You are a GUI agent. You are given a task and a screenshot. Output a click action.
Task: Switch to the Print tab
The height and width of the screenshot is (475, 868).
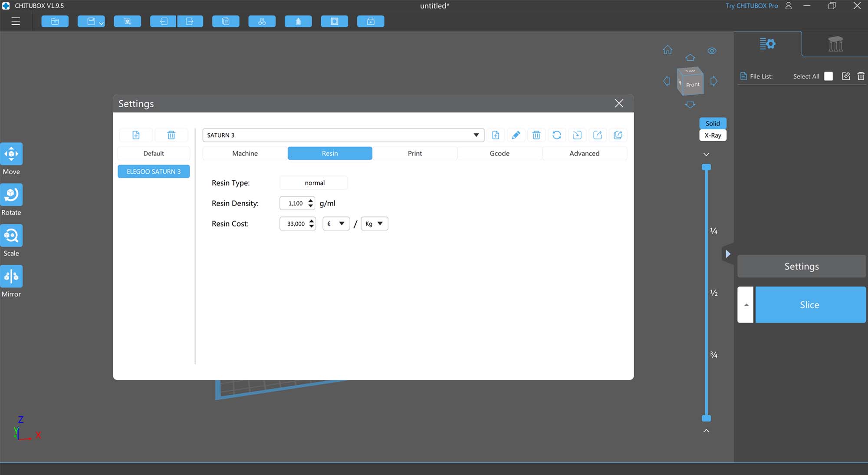point(415,153)
